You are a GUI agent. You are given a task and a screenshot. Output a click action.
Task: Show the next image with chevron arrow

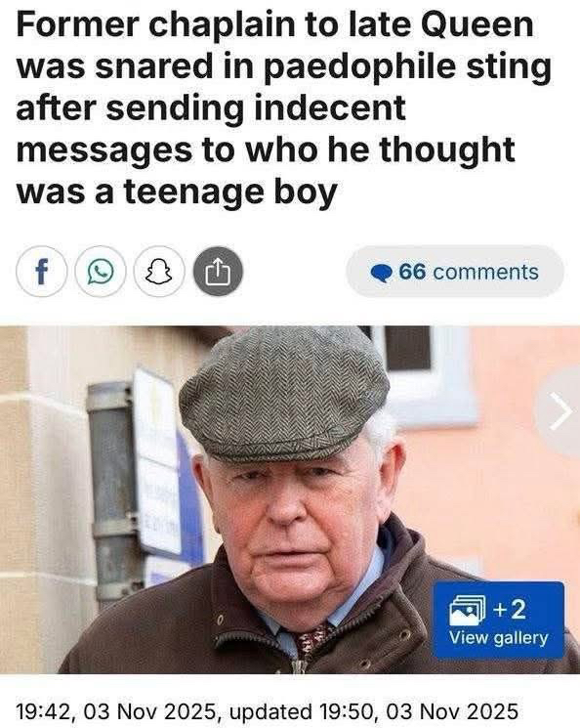point(561,411)
